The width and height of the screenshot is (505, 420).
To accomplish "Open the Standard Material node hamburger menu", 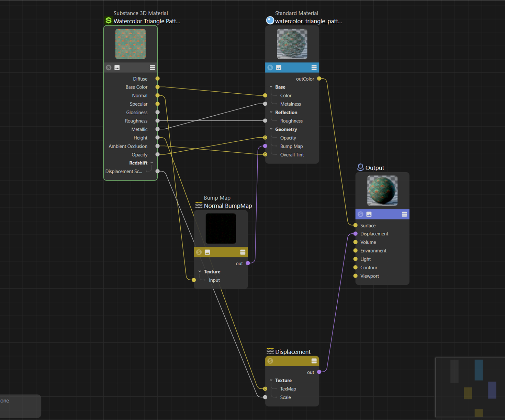I will tap(314, 68).
